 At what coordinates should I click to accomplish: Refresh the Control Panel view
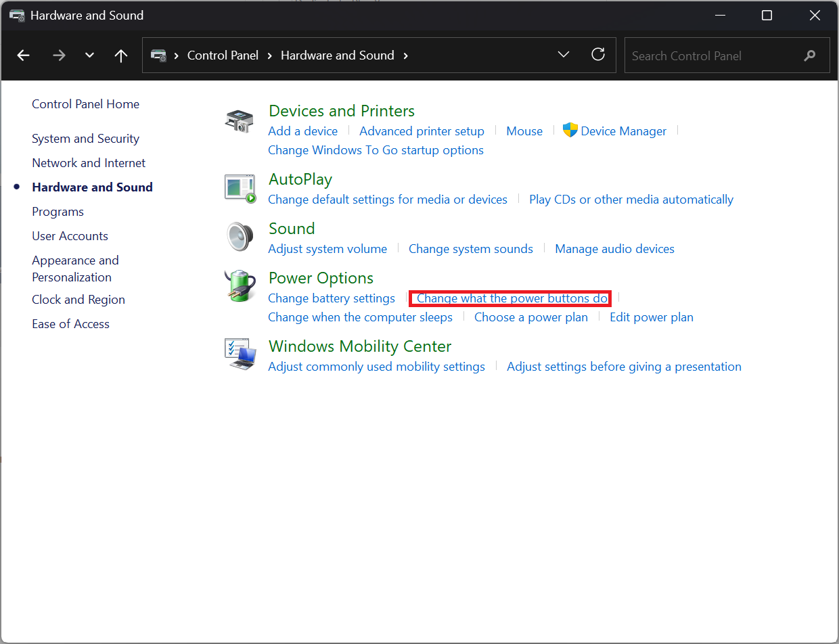(x=598, y=55)
